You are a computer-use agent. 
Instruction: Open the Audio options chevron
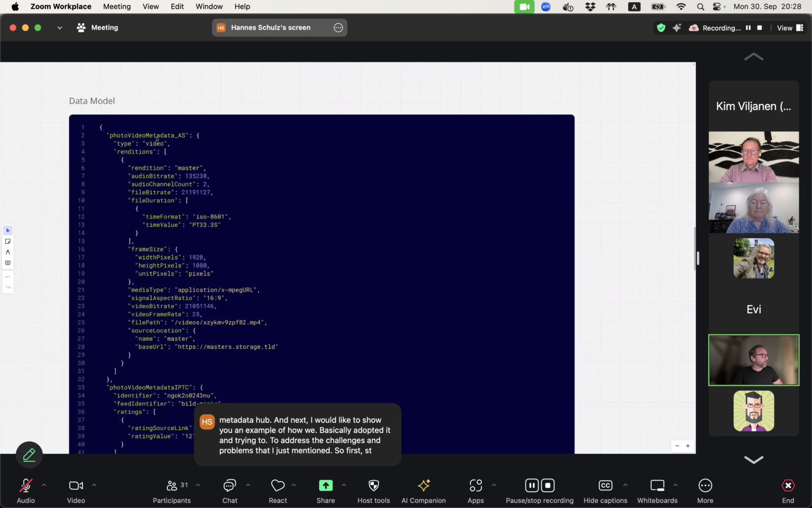point(44,484)
